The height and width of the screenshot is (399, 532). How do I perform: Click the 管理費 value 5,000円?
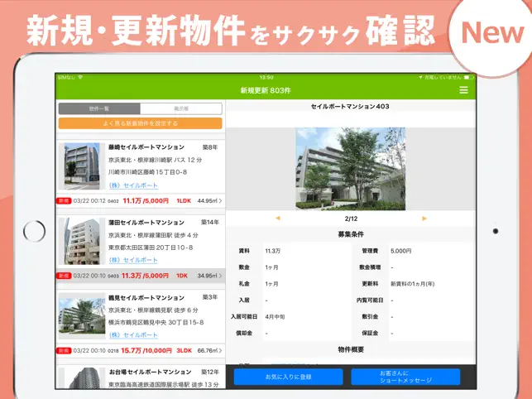[x=400, y=251]
